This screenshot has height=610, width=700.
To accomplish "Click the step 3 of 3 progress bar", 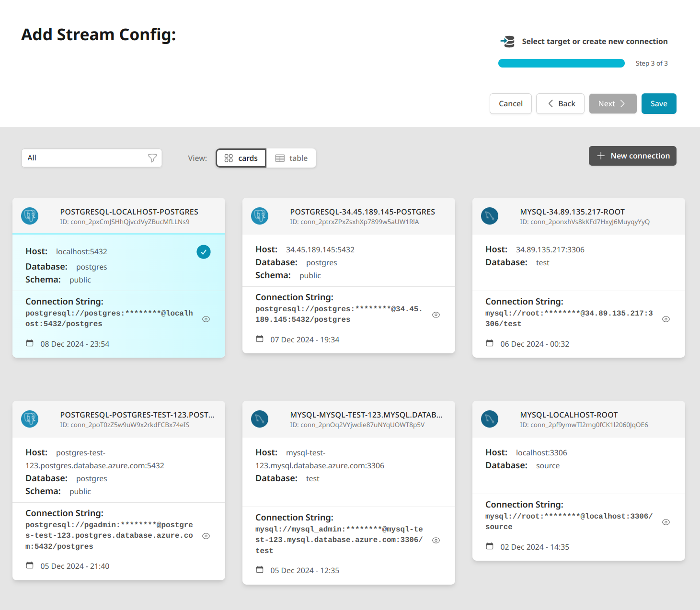I will 562,63.
